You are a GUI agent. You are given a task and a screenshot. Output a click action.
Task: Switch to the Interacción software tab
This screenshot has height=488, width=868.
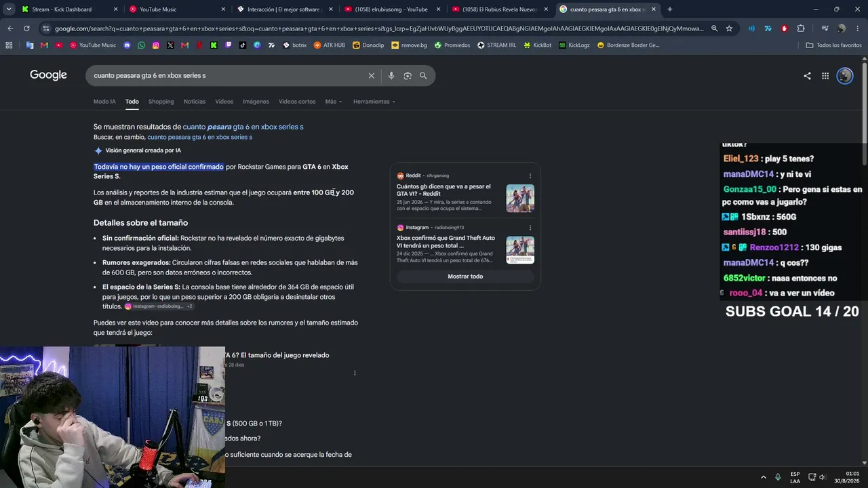point(285,9)
